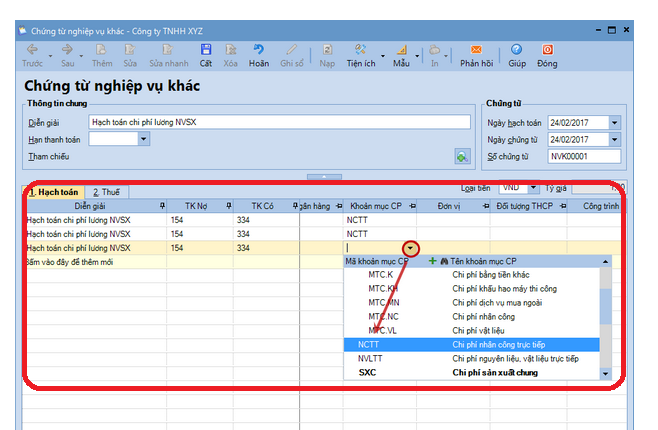Pin the Khoản mục CP column

point(412,206)
